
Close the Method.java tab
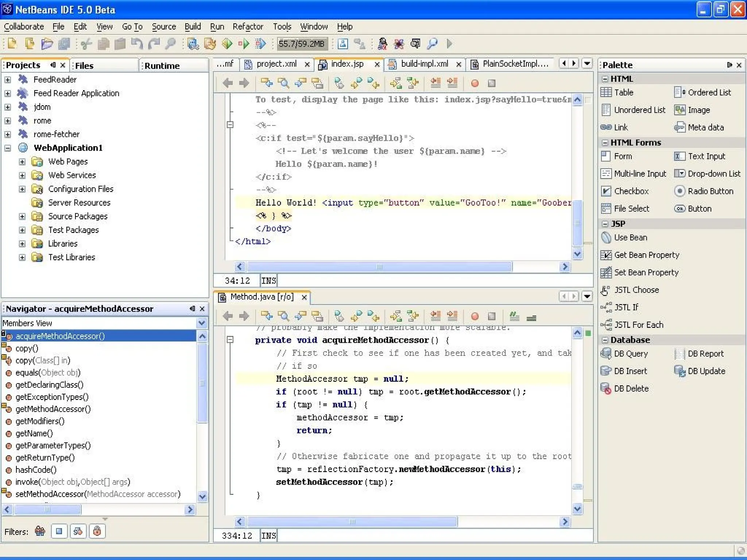[x=304, y=297]
